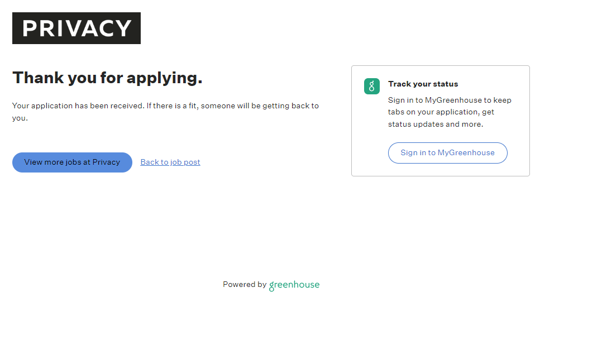Click the trailing "you." line of the confirmation message
This screenshot has width=602, height=364.
(20, 118)
